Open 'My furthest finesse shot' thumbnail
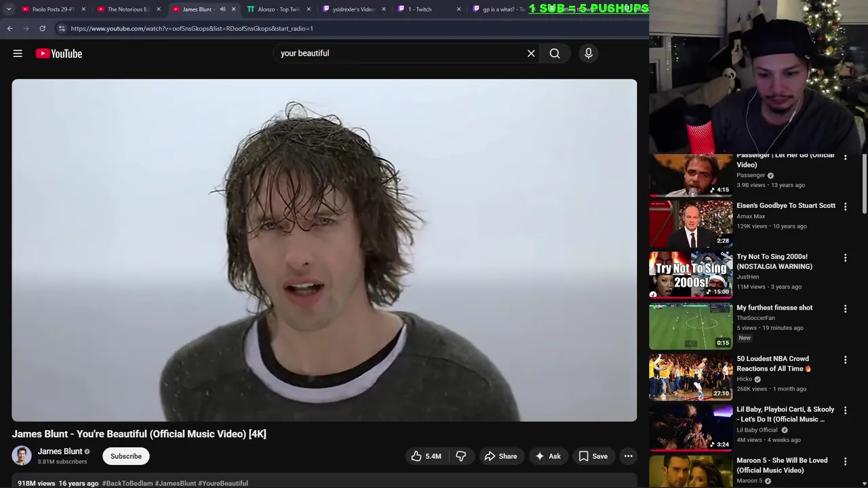 pyautogui.click(x=690, y=326)
